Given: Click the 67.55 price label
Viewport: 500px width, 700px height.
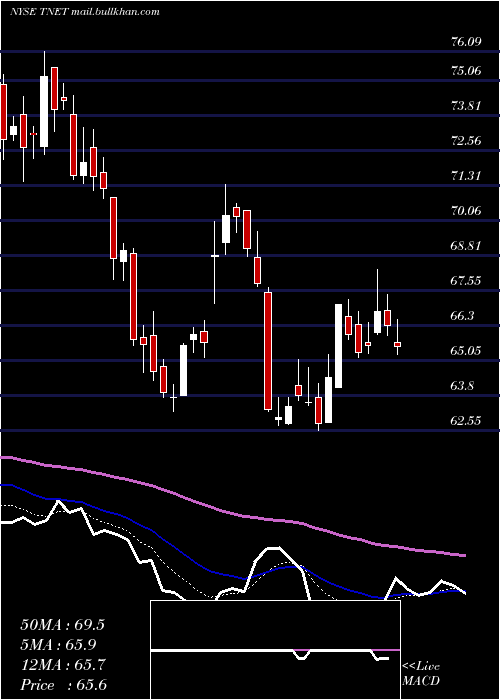Looking at the screenshot, I should pyautogui.click(x=467, y=280).
